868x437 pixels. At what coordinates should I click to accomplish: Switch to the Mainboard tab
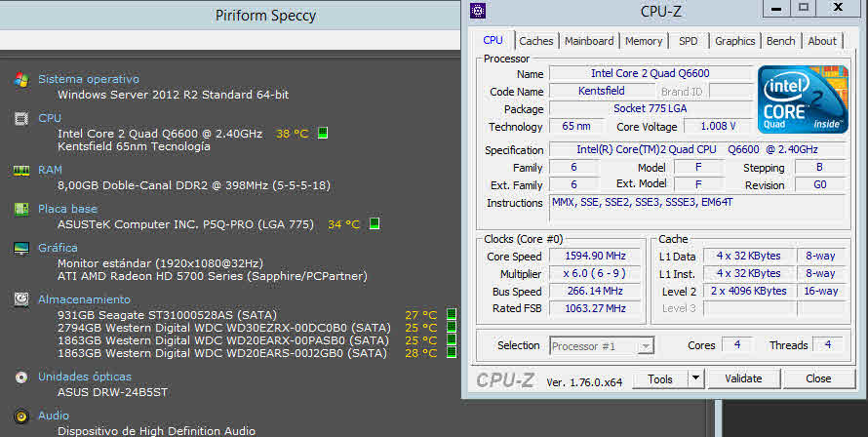(x=589, y=41)
